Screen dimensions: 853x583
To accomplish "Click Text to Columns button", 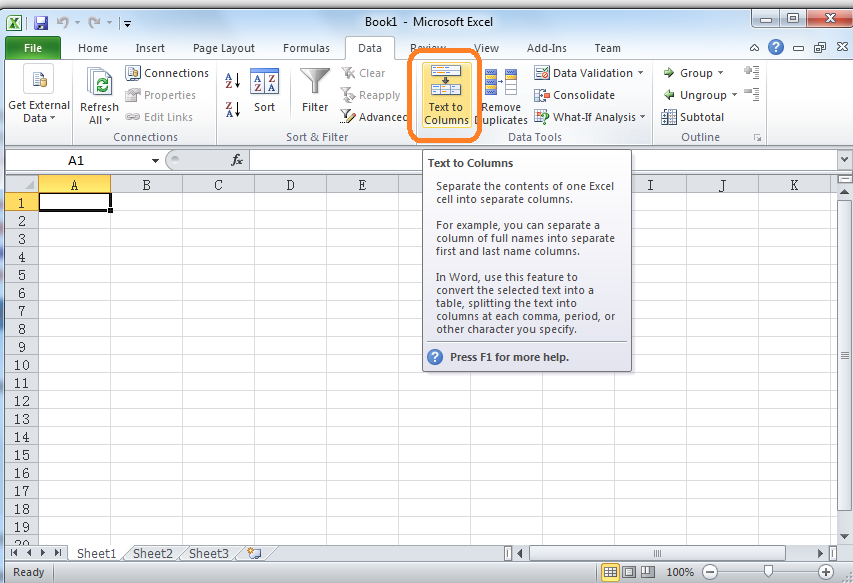I will click(446, 95).
